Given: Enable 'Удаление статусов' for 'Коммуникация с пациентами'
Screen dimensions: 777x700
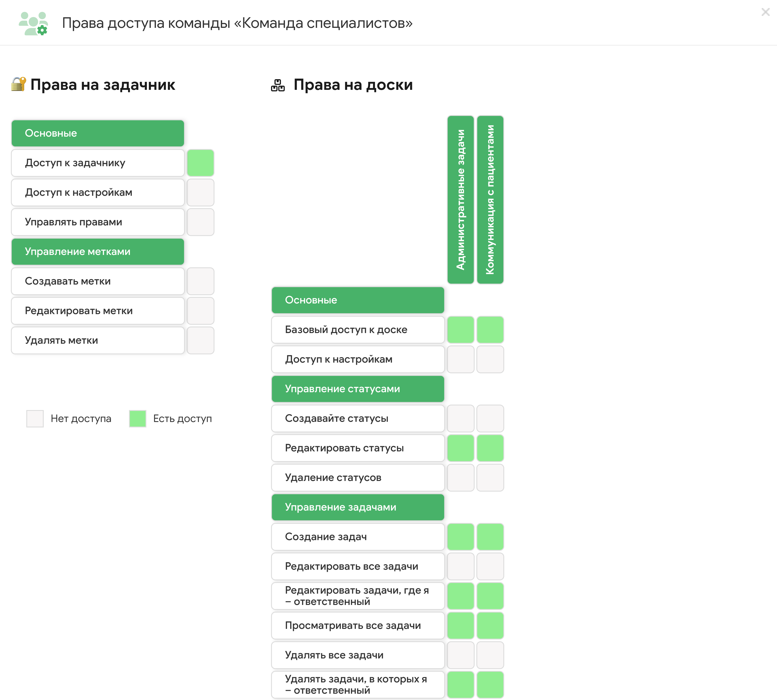Looking at the screenshot, I should pos(490,478).
